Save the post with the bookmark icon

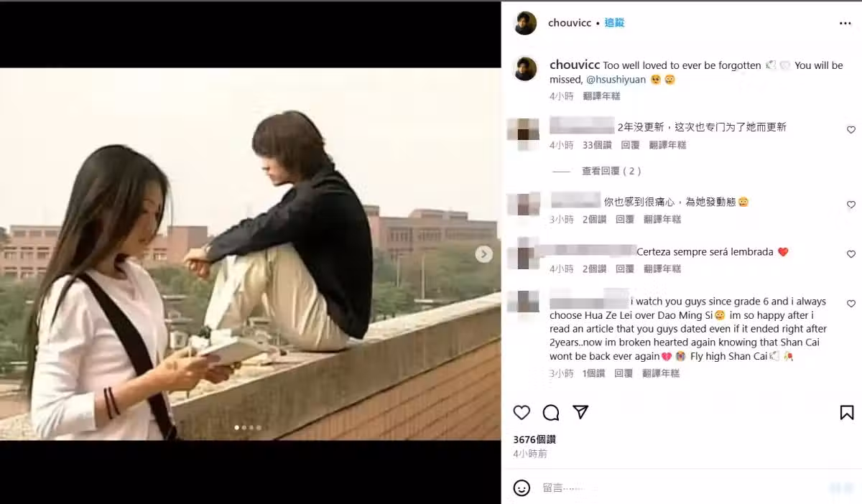[x=847, y=412]
